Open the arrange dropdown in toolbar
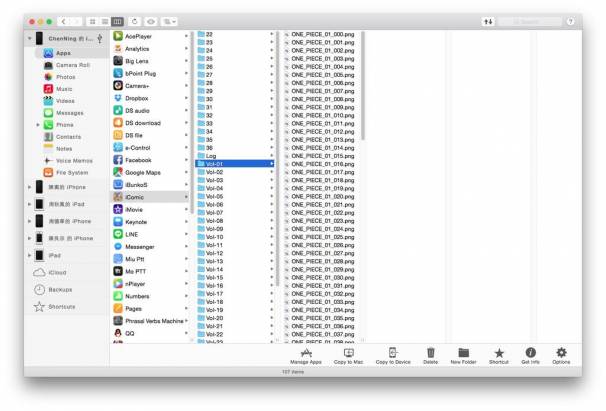Image resolution: width=606 pixels, height=411 pixels. 170,22
